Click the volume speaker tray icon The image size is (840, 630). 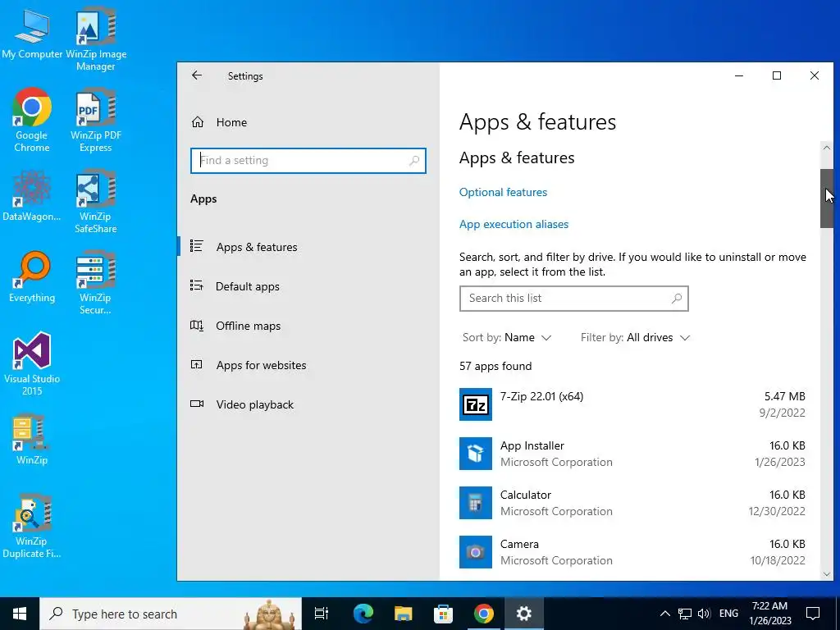pos(704,614)
